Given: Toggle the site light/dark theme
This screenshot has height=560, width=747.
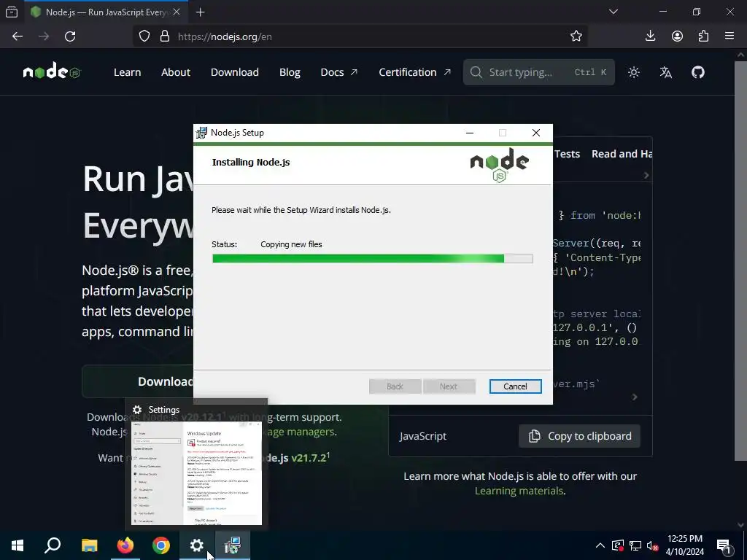Looking at the screenshot, I should 634,72.
